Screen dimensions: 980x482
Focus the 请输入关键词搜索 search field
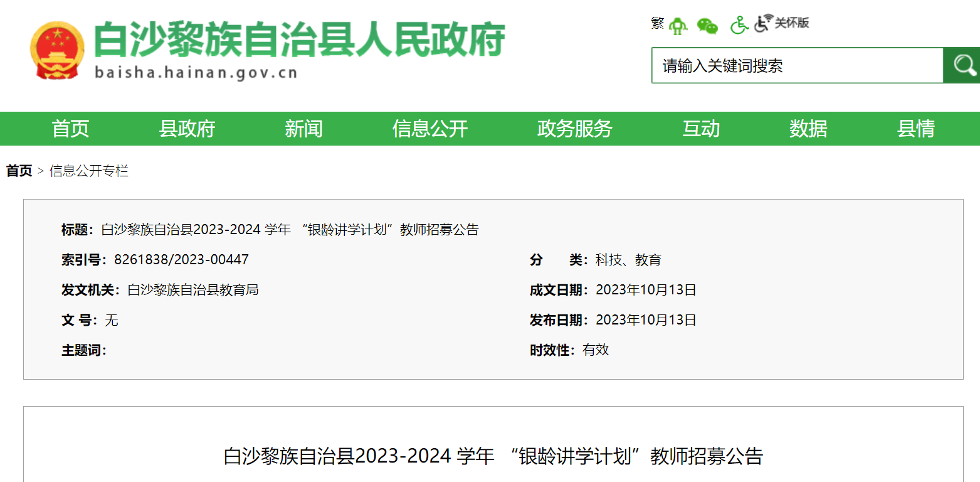(x=798, y=65)
